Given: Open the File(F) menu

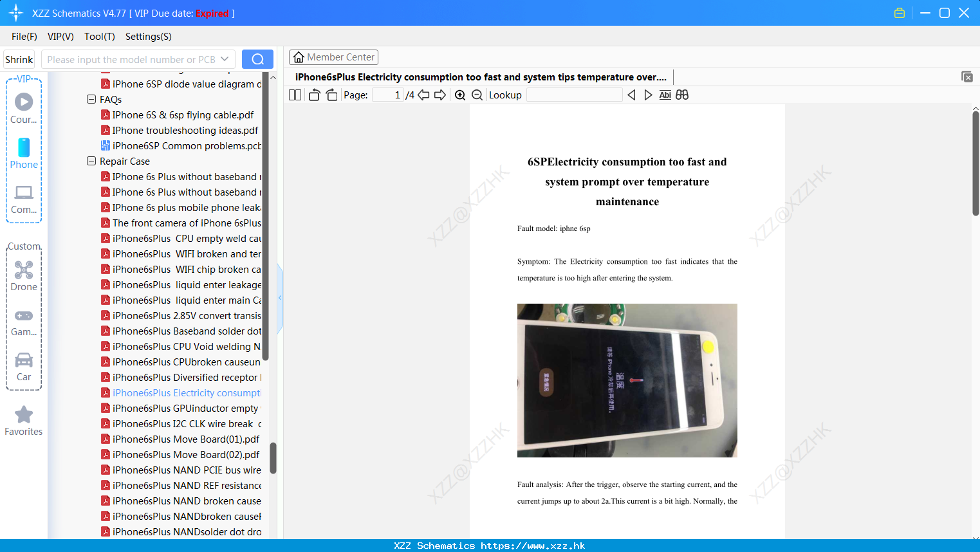Looking at the screenshot, I should (24, 36).
